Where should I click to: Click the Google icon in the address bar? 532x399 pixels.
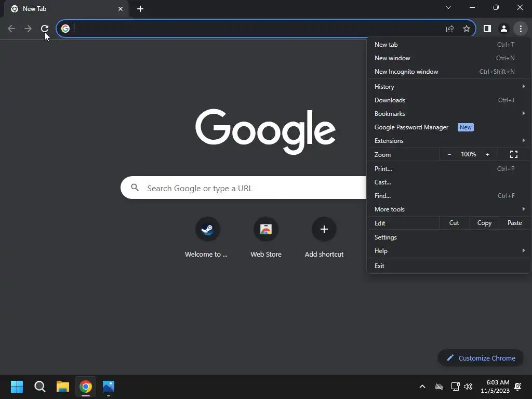tap(65, 29)
